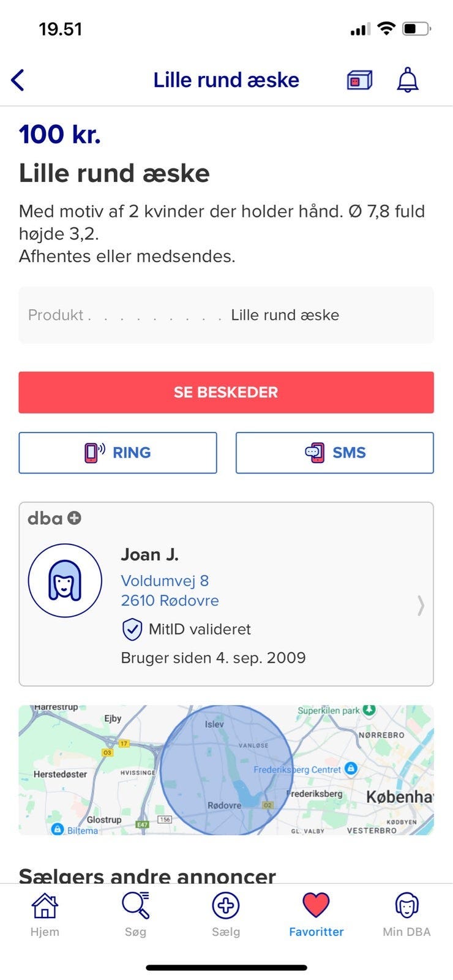Tap the RING call button
The height and width of the screenshot is (980, 453).
(x=118, y=453)
